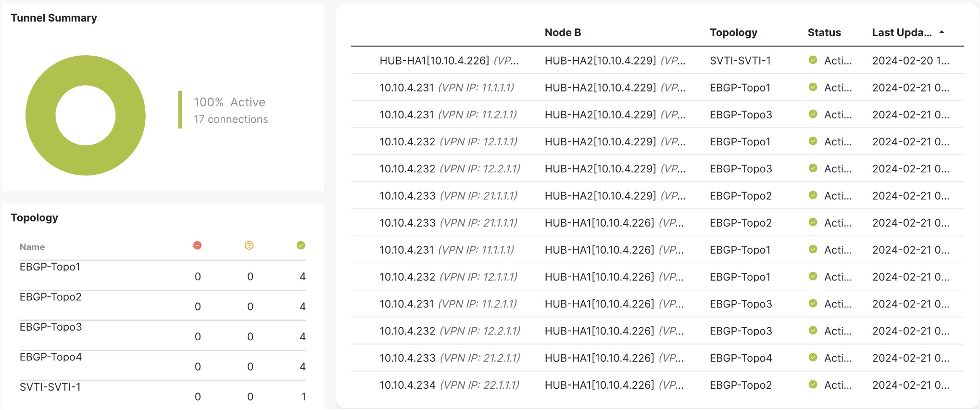Click the red inactive status icon in Topology header
Image resolution: width=980 pixels, height=410 pixels.
tap(197, 245)
